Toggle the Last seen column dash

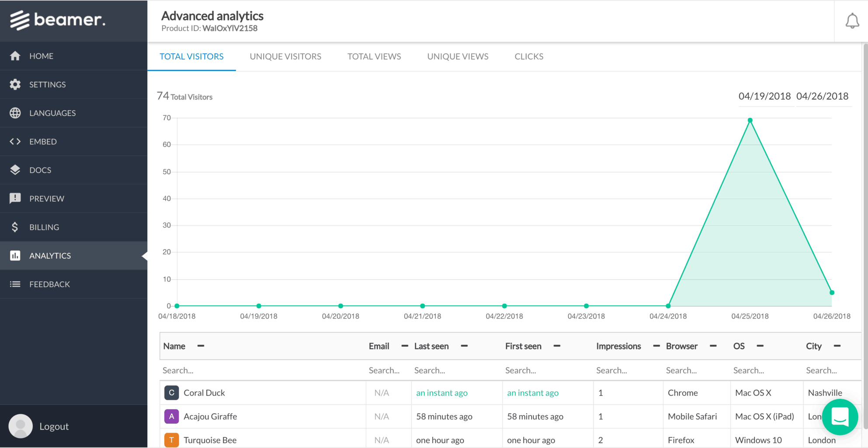coord(464,346)
